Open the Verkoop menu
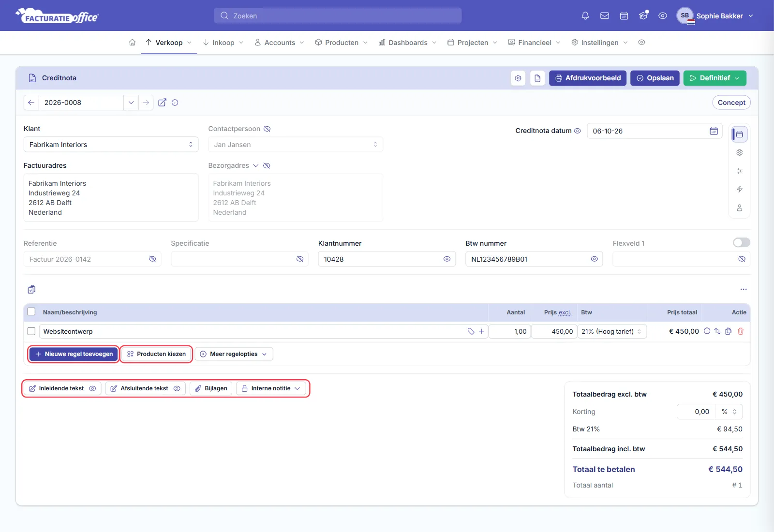This screenshot has width=774, height=532. pos(168,43)
